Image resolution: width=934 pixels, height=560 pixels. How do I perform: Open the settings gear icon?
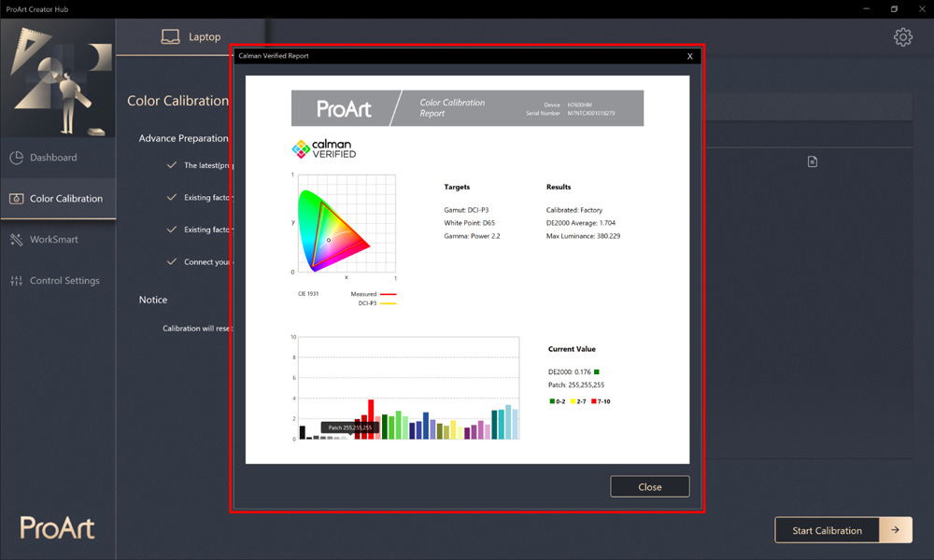tap(902, 37)
